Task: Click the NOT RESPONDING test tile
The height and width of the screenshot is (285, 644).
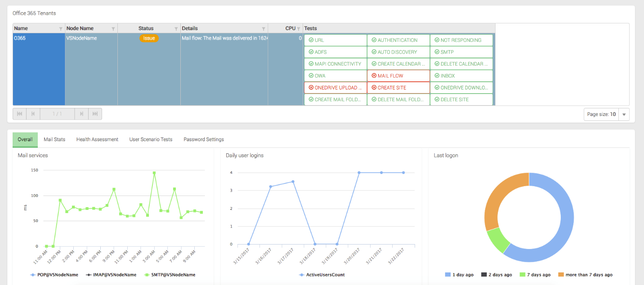Action: click(461, 40)
